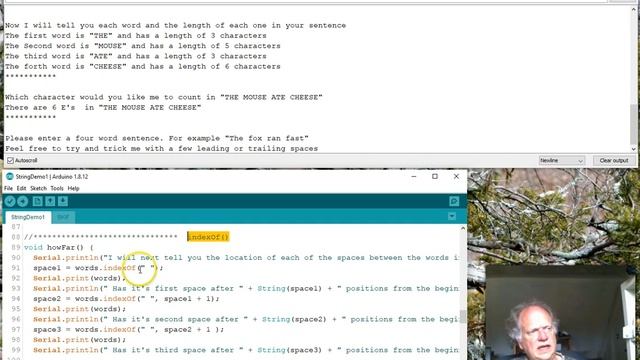Open the Sketch menu
640x360 pixels.
pyautogui.click(x=38, y=188)
